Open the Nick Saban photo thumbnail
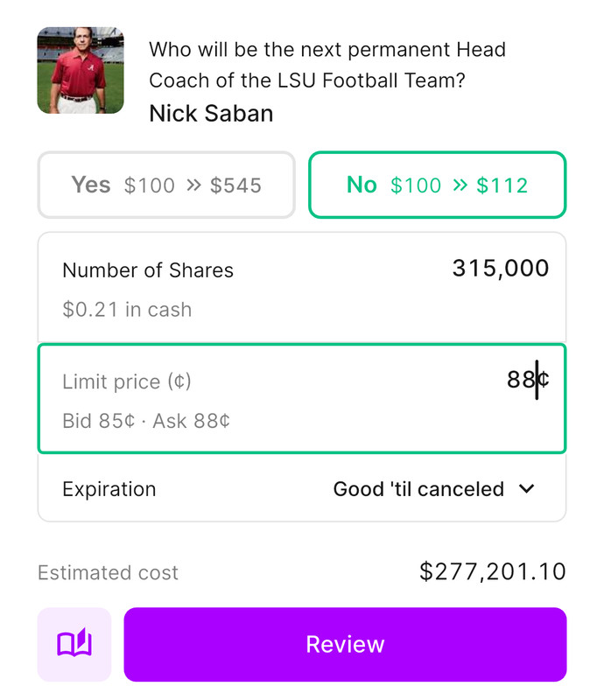Image resolution: width=604 pixels, height=700 pixels. tap(81, 70)
